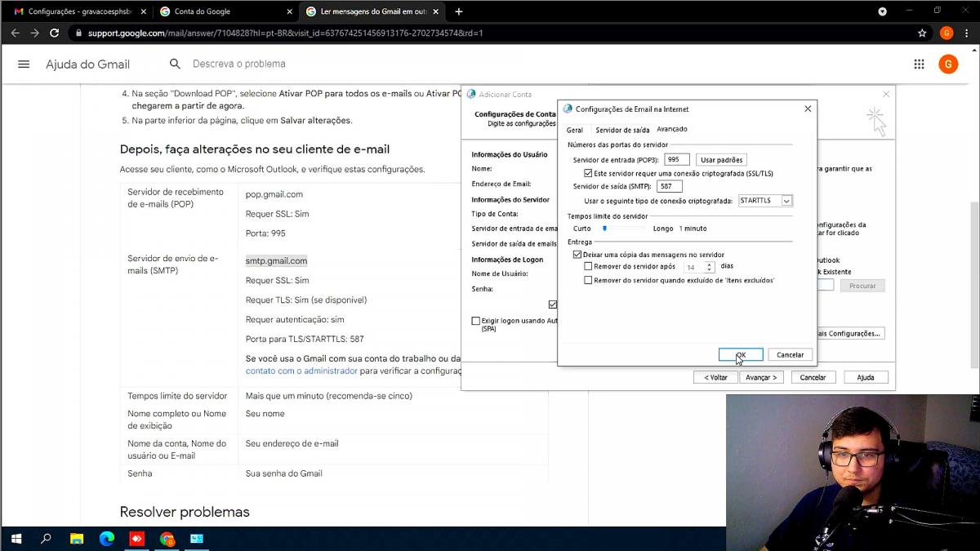Confirm with OK in the email settings dialog
This screenshot has width=980, height=551.
741,354
